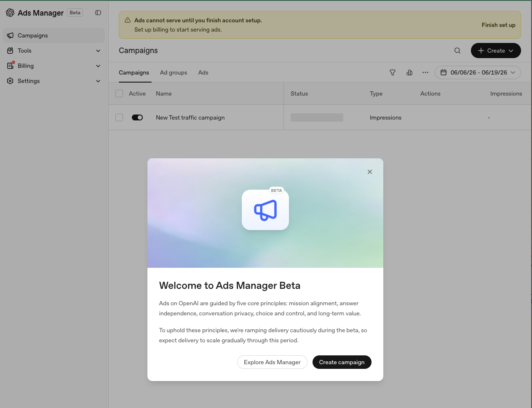Click the Actions column header
532x408 pixels.
click(x=430, y=93)
